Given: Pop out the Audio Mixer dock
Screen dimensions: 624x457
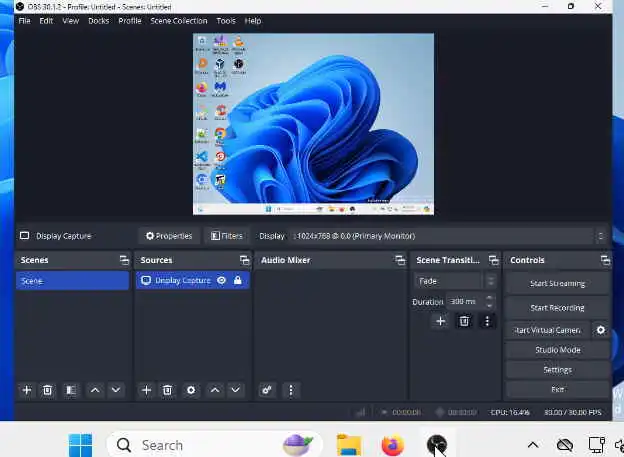Looking at the screenshot, I should [x=400, y=260].
